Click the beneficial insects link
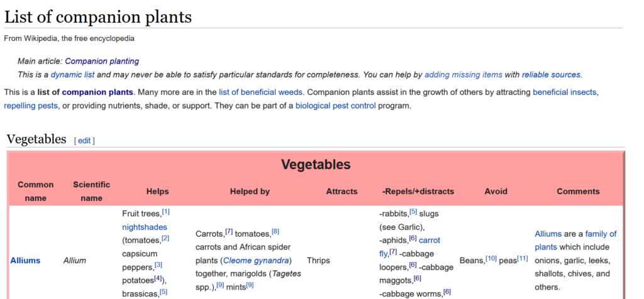 click(564, 92)
